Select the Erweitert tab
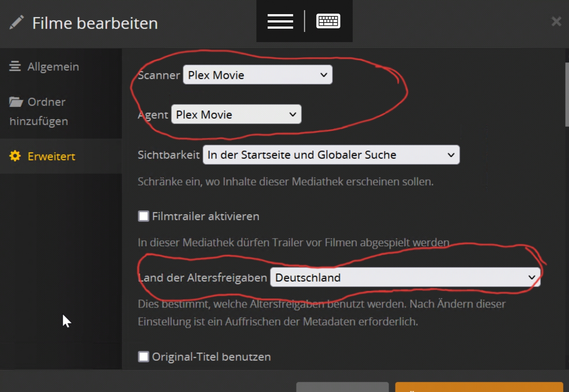Image resolution: width=569 pixels, height=392 pixels. point(61,156)
